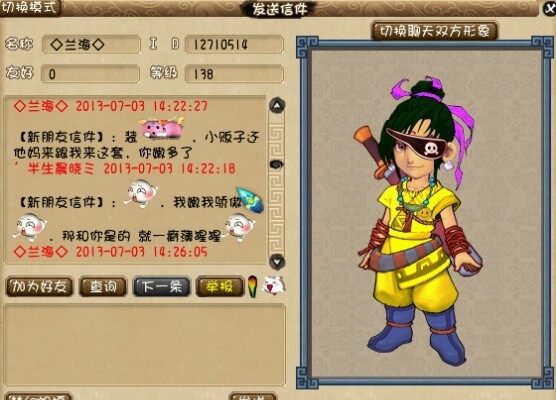
Task: Click the 查询 query button
Action: click(x=103, y=287)
